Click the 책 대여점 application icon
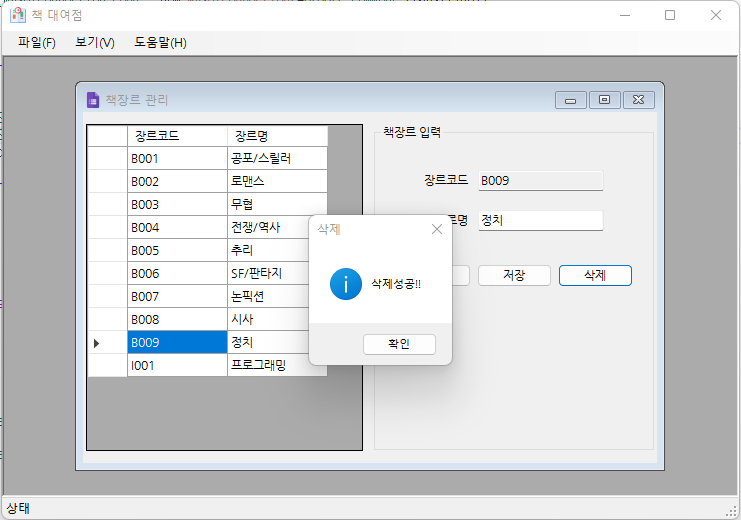This screenshot has height=520, width=741. [x=18, y=15]
